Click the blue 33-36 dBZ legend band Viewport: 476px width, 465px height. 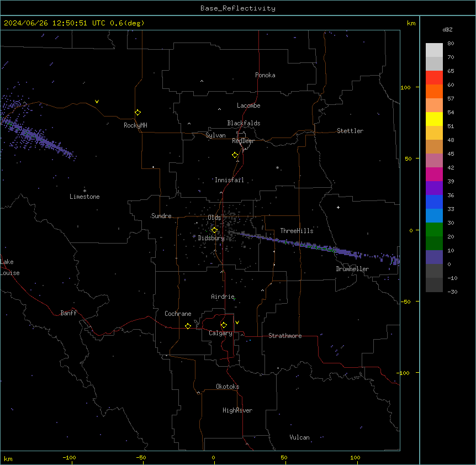click(x=434, y=202)
